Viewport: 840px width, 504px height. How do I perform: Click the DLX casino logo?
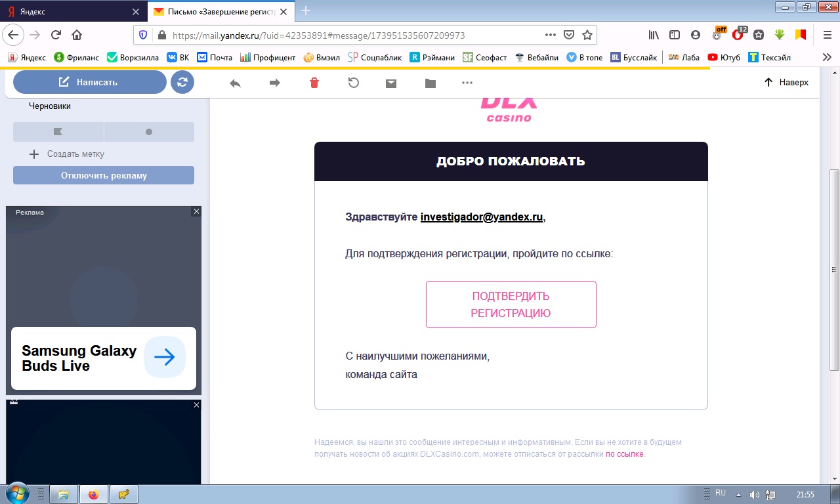[x=509, y=109]
